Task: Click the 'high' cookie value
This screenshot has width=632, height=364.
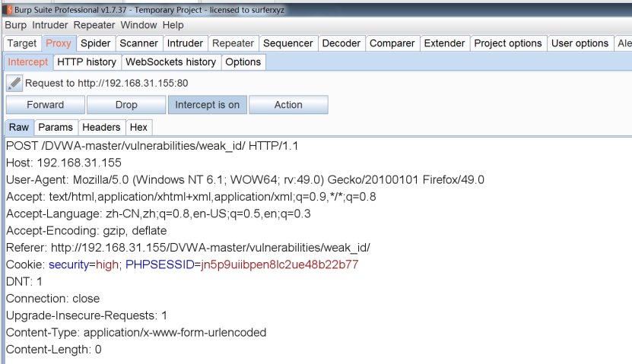Action: pyautogui.click(x=106, y=264)
